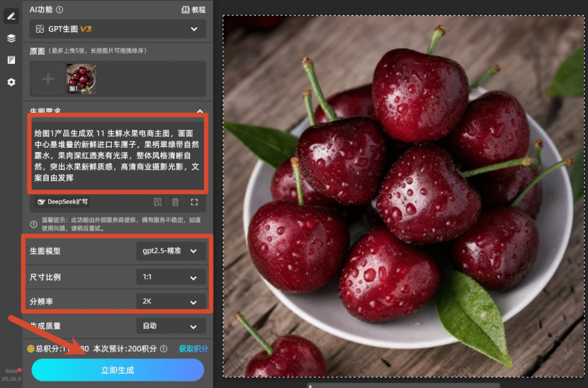Screen dimensions: 588x388
Task: Click the 原图 section label
Action: click(37, 51)
